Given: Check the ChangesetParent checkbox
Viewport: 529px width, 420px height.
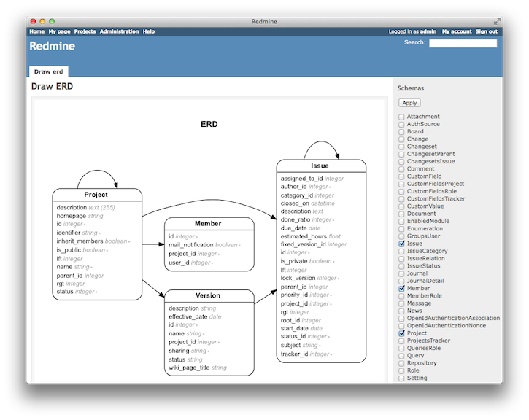Looking at the screenshot, I should click(401, 155).
